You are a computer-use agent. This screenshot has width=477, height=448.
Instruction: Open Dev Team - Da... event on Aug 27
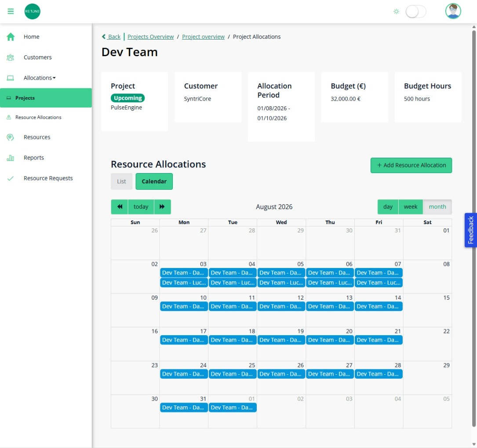coord(330,374)
